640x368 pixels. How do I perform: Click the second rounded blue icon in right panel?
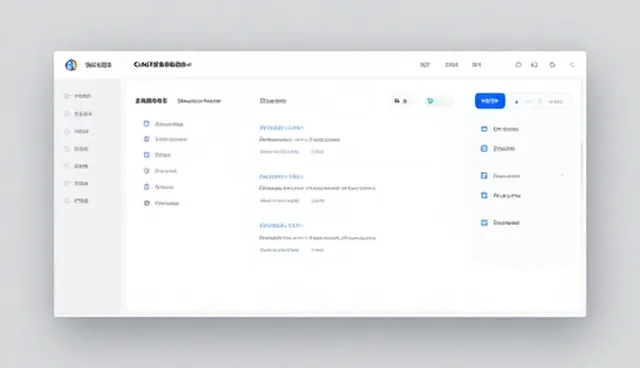484,149
